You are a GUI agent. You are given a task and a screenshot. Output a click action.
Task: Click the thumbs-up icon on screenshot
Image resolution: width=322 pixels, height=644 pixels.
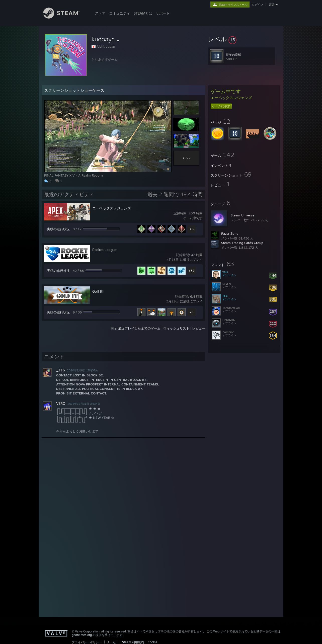click(x=46, y=181)
